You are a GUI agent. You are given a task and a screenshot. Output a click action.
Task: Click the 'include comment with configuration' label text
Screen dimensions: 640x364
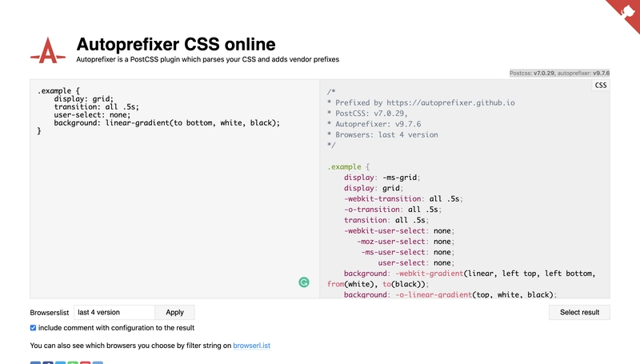(x=116, y=328)
